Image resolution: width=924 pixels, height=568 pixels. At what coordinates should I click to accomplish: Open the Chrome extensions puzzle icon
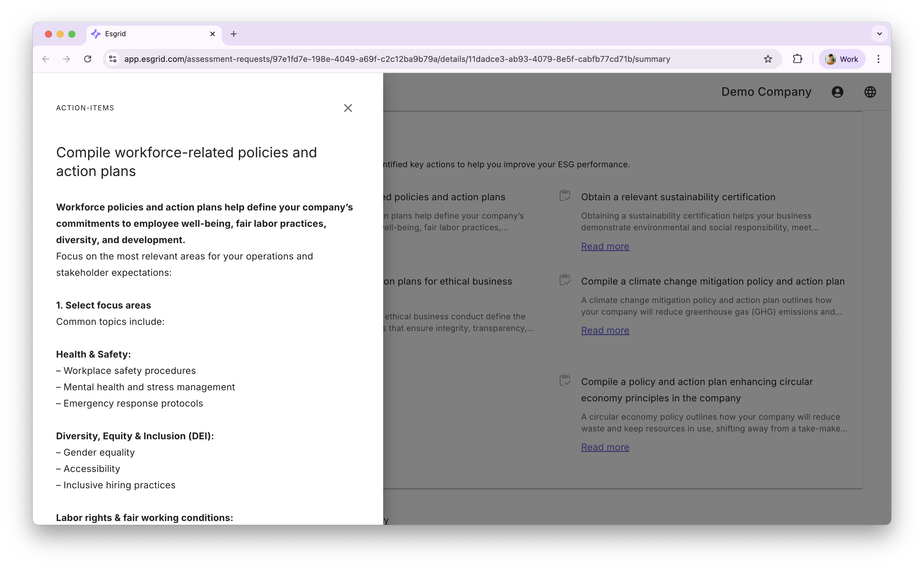click(798, 59)
